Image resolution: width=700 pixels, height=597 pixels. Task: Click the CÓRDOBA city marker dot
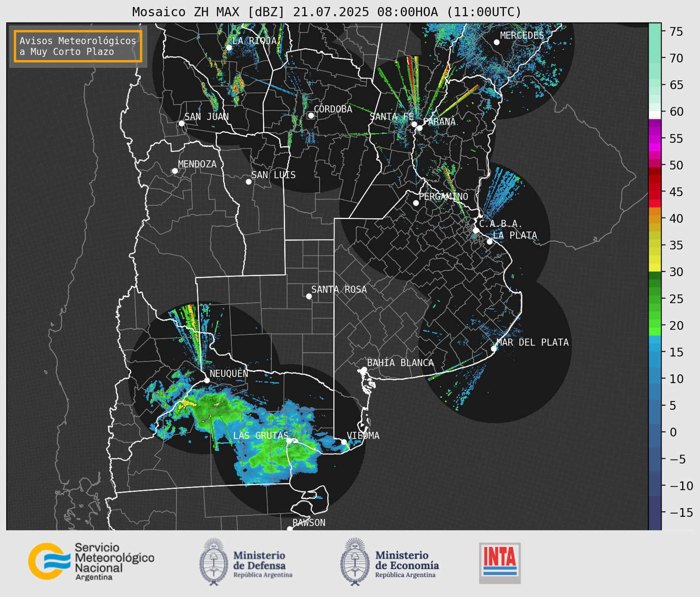[311, 115]
